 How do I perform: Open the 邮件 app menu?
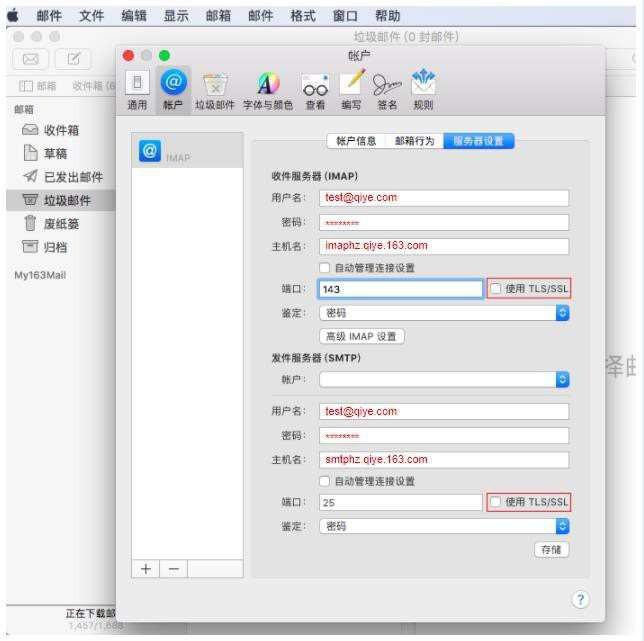coord(49,16)
